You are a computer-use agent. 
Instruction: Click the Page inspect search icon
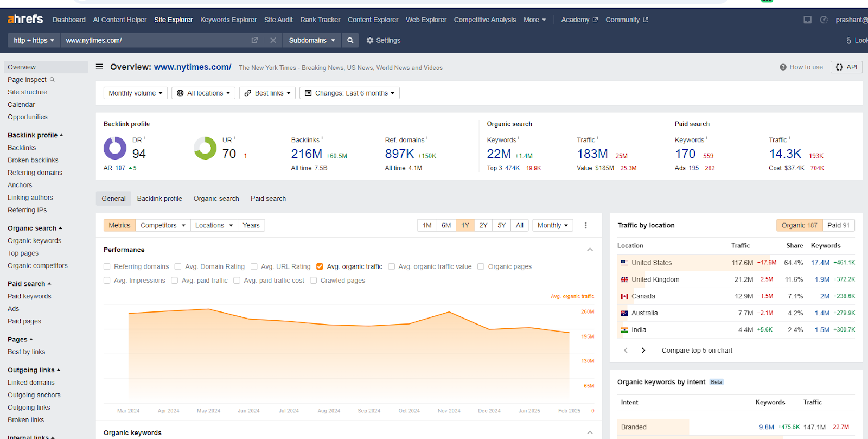tap(53, 80)
